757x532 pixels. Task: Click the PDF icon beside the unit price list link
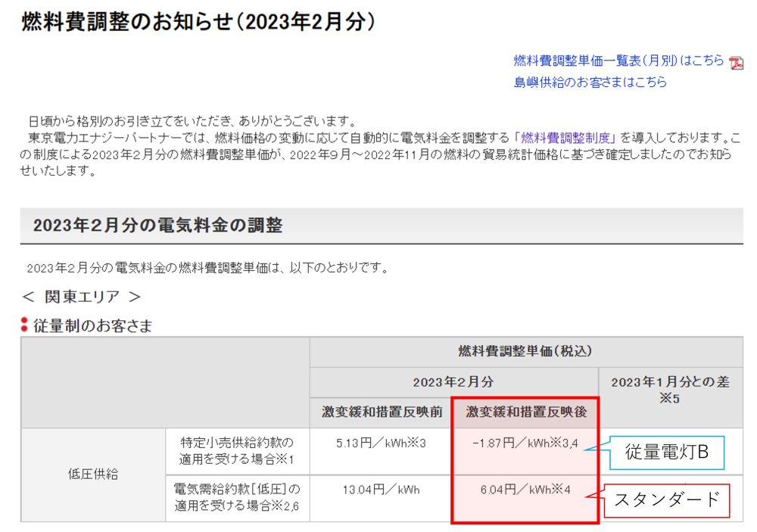point(736,63)
